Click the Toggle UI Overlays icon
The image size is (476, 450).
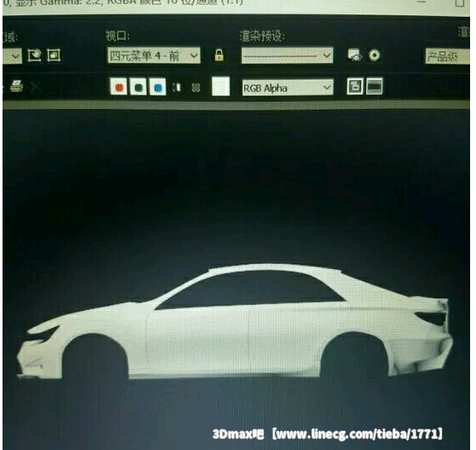pos(354,86)
